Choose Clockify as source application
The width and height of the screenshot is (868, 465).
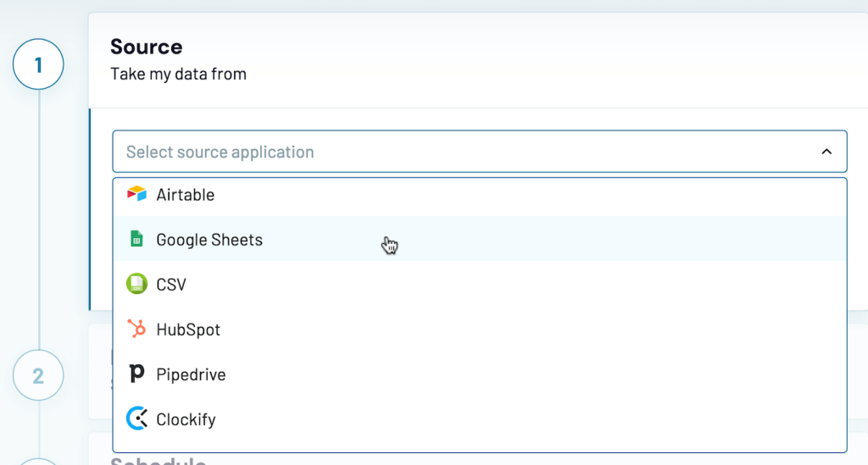click(x=480, y=419)
